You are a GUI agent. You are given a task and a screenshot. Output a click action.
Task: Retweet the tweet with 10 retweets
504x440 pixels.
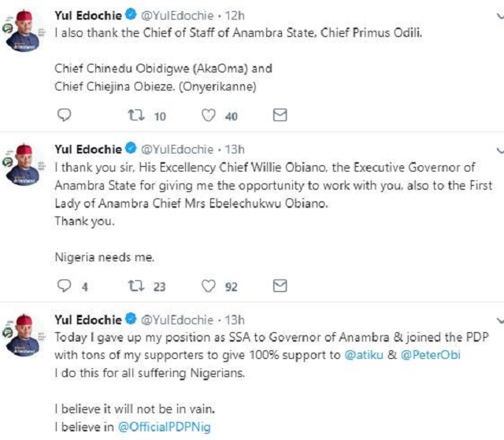(x=135, y=116)
